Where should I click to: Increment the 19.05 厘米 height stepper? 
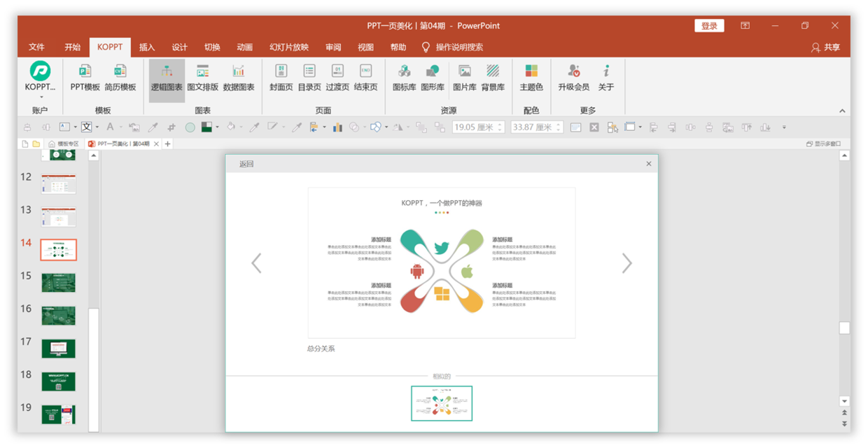click(x=500, y=125)
